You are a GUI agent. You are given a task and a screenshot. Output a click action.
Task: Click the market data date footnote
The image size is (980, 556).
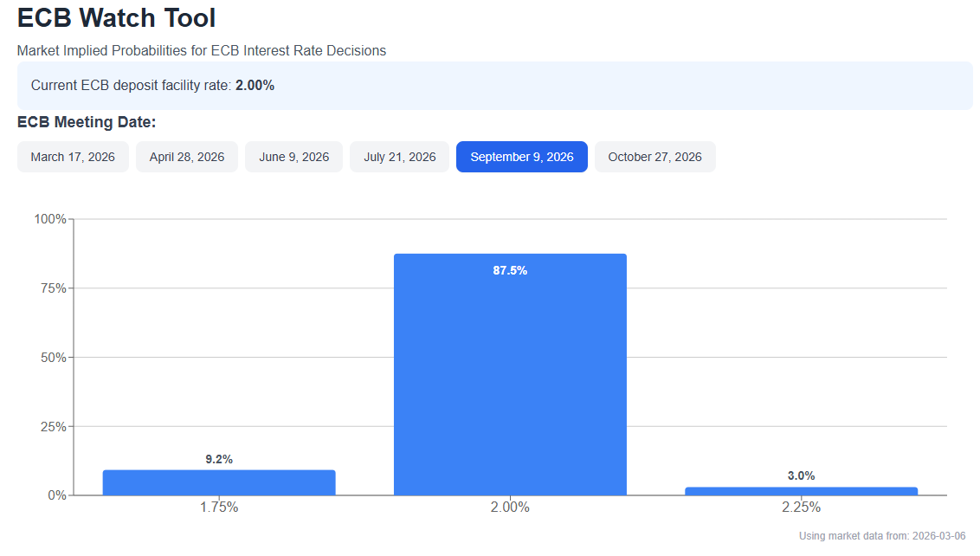coord(881,536)
